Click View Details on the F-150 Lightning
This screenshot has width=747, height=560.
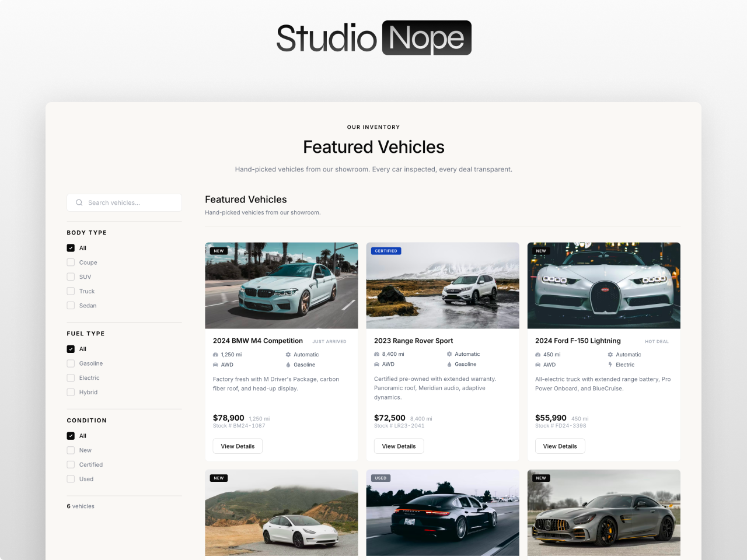coord(560,446)
